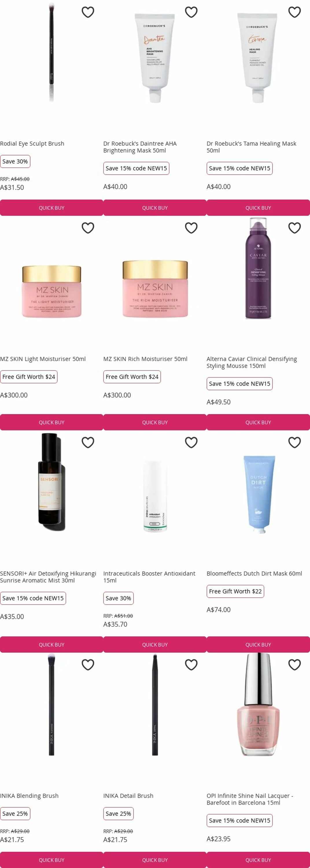Viewport: 310px width, 868px height.
Task: View the OPI nail lacquer product image
Action: (x=258, y=704)
